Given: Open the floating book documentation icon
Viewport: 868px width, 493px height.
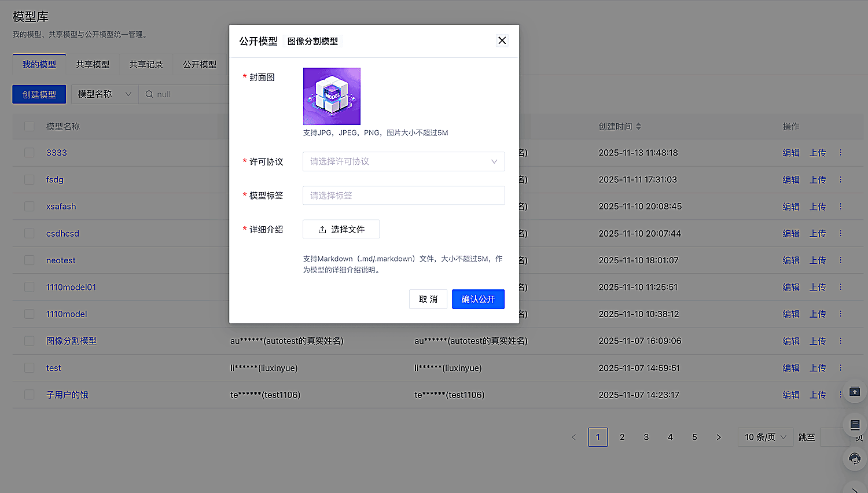Looking at the screenshot, I should pos(855,425).
